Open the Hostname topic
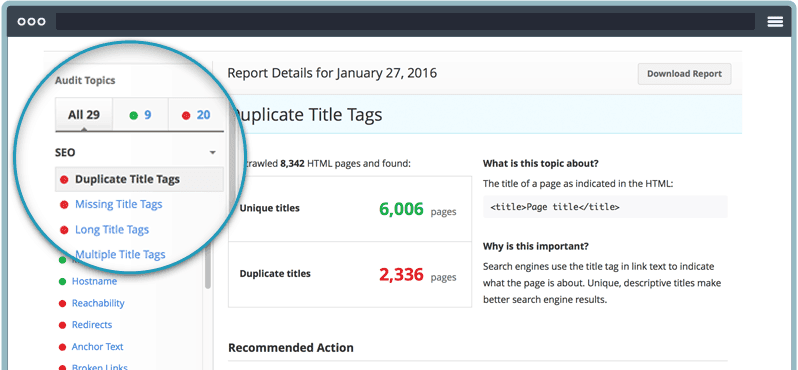Image resolution: width=798 pixels, height=370 pixels. pyautogui.click(x=94, y=281)
